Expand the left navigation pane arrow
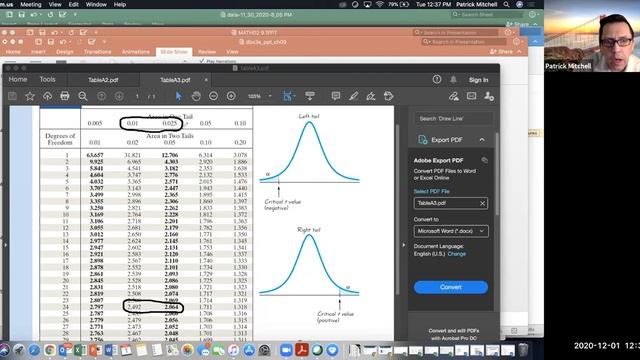The width and height of the screenshot is (640, 360). tap(5, 245)
